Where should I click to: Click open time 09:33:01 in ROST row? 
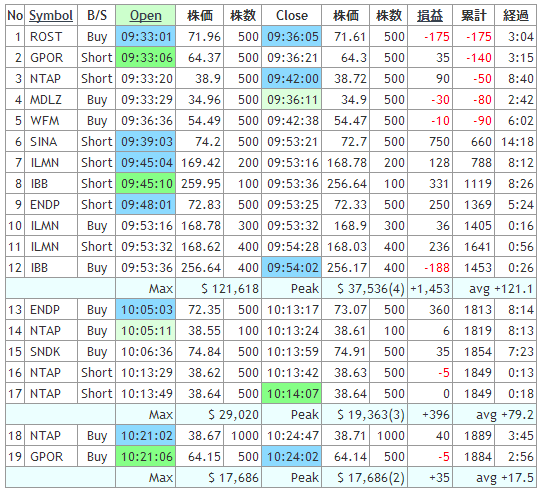(x=146, y=37)
